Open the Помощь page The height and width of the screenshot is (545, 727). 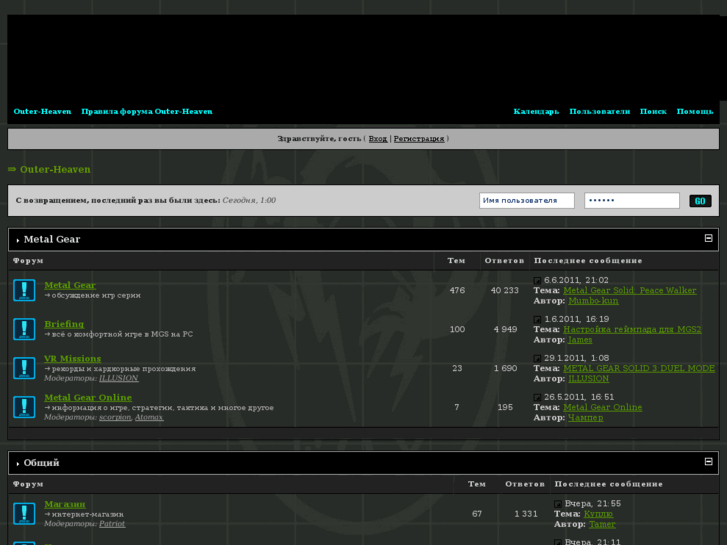(695, 111)
